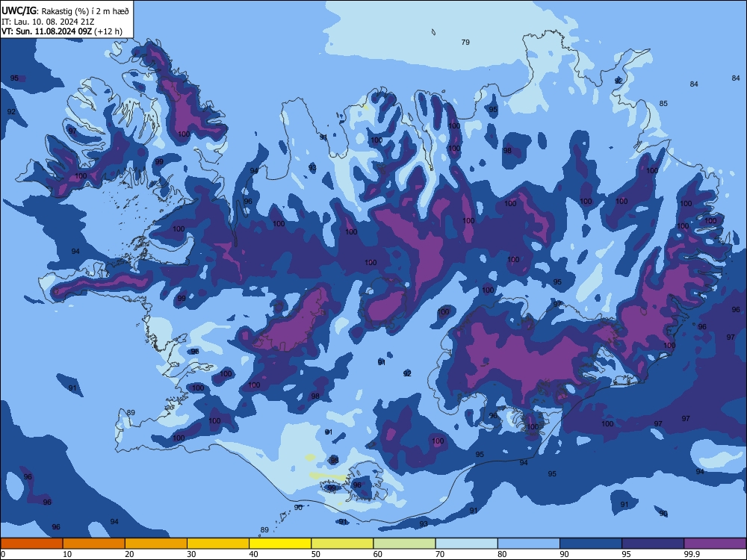Click the pale blue 70–80 legend swatch

click(x=466, y=544)
